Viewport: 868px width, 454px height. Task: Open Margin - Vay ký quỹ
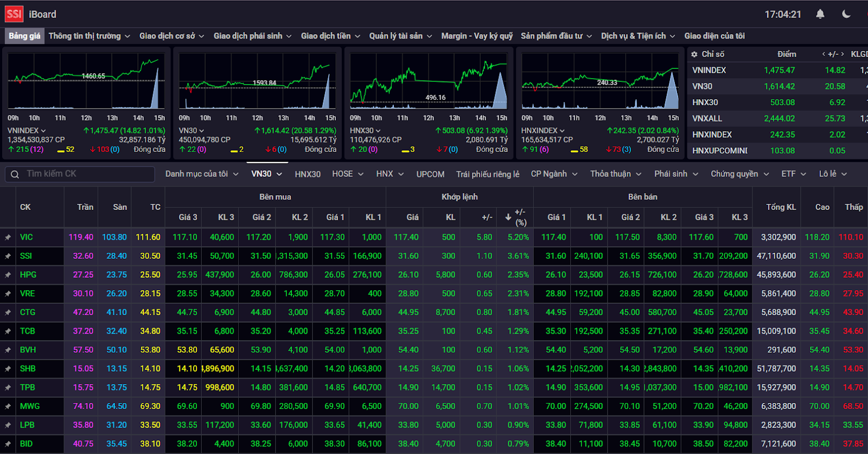pos(477,36)
